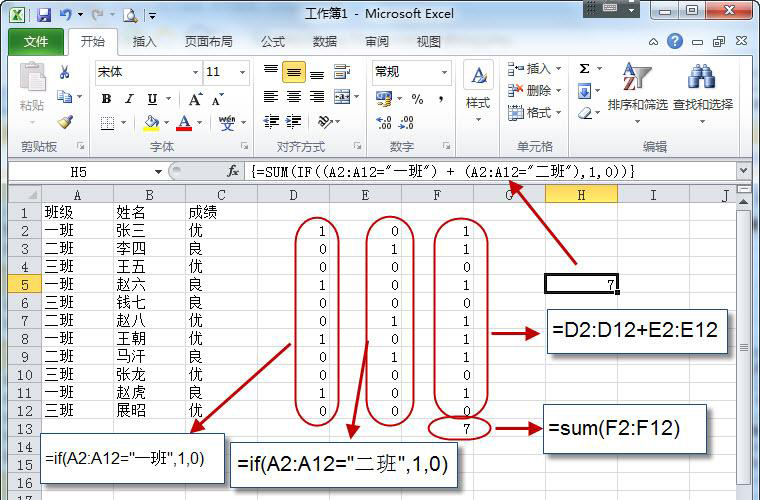Image resolution: width=760 pixels, height=500 pixels.
Task: Click Decrease Decimal icon
Action: [x=406, y=122]
